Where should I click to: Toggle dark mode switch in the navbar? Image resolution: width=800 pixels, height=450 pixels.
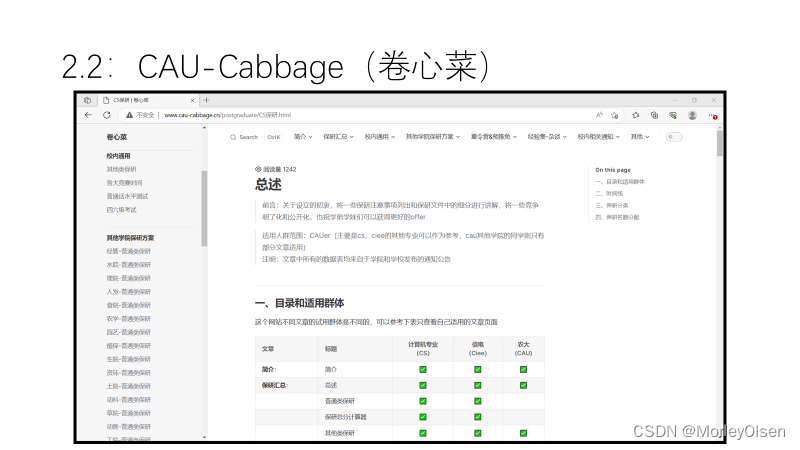[x=674, y=137]
